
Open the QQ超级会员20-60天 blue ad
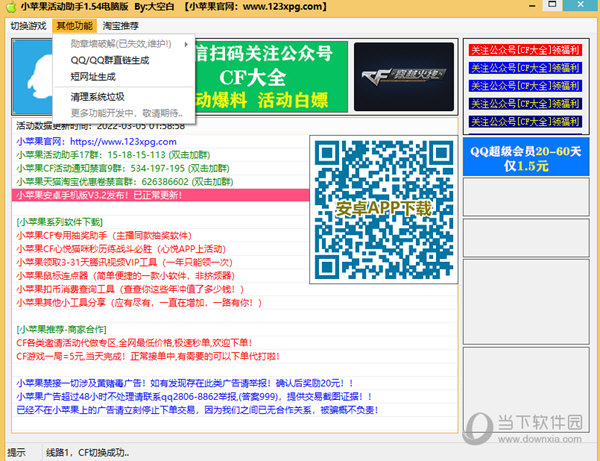click(x=526, y=158)
